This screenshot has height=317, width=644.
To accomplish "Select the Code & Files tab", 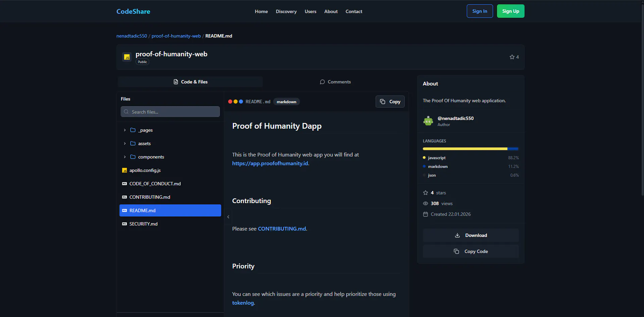I will pyautogui.click(x=190, y=82).
